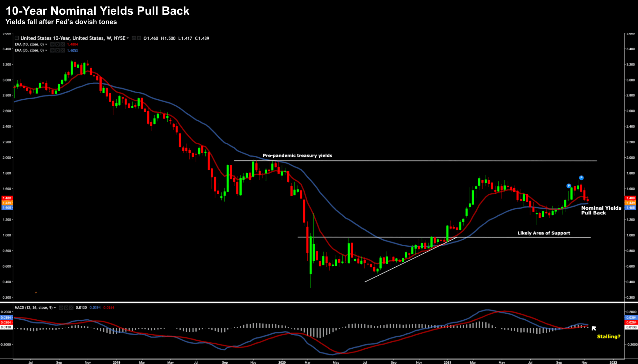Click the red 1.480 price label on right axis

click(x=631, y=198)
